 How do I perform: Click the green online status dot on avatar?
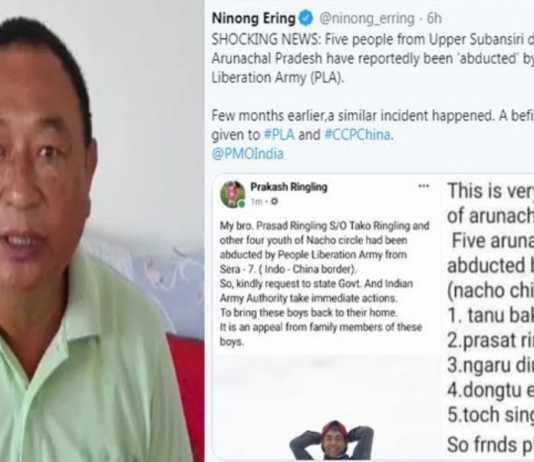tap(241, 204)
